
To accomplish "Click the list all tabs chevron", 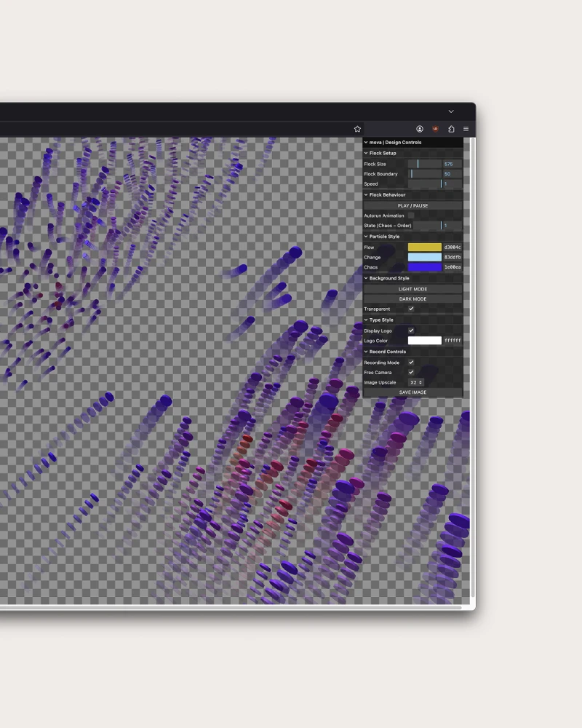I will point(451,111).
